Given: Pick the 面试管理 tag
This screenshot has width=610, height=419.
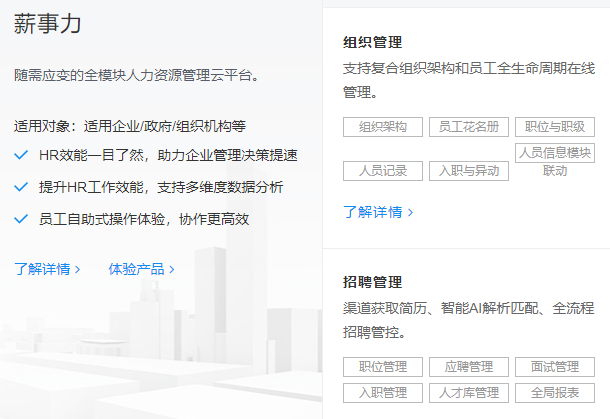Looking at the screenshot, I should pyautogui.click(x=555, y=367).
